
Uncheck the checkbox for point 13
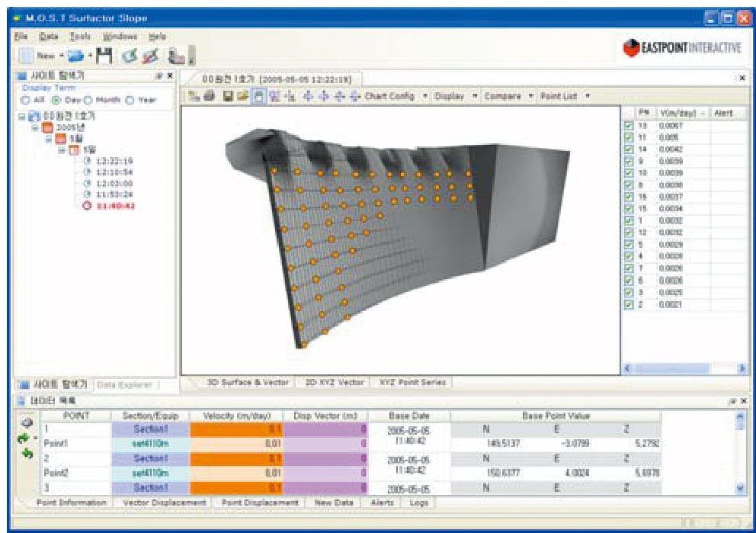click(629, 125)
